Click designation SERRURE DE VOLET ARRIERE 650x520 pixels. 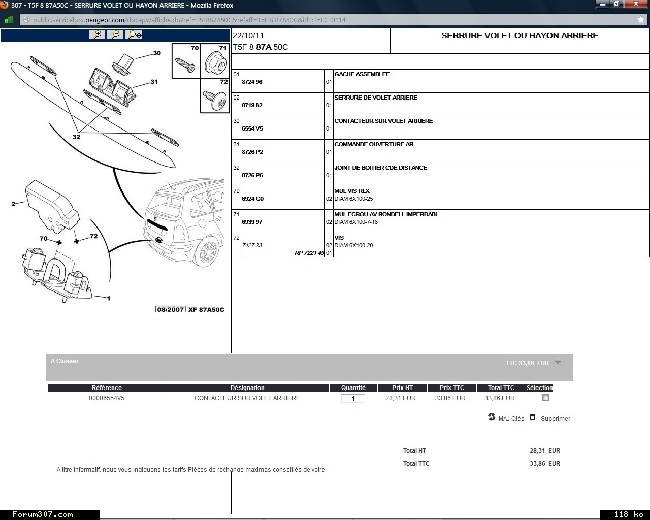pyautogui.click(x=376, y=97)
